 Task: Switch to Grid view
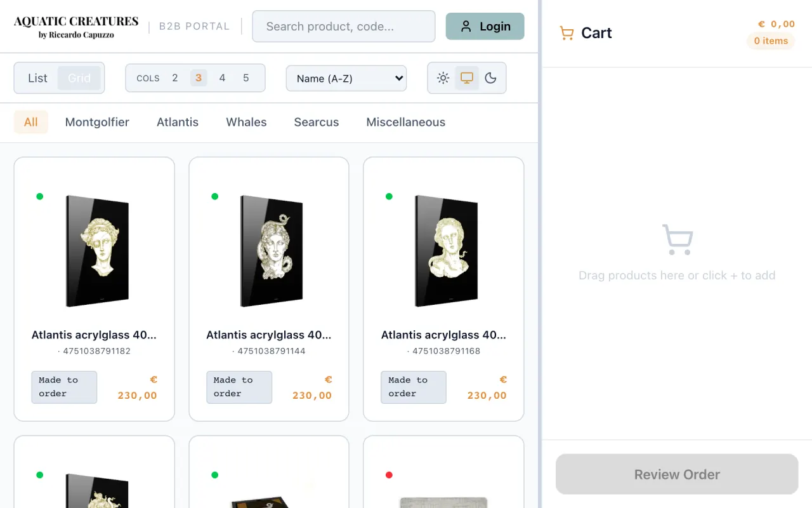(x=79, y=78)
